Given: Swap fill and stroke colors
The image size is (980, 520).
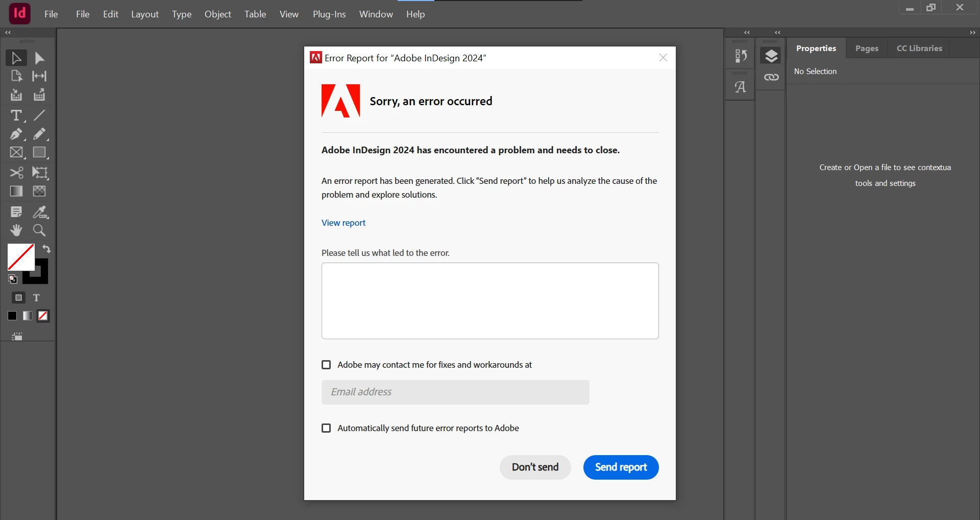Looking at the screenshot, I should click(46, 249).
